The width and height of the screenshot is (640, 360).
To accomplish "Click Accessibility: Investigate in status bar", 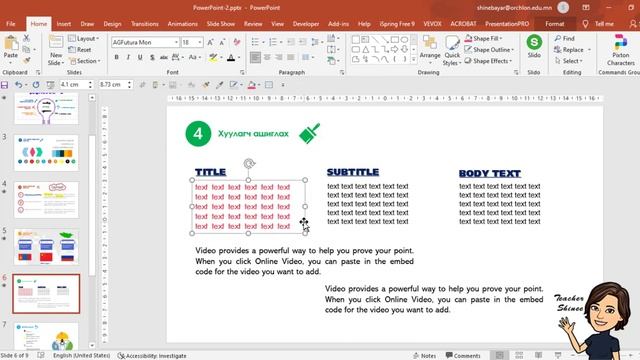I will tap(152, 356).
